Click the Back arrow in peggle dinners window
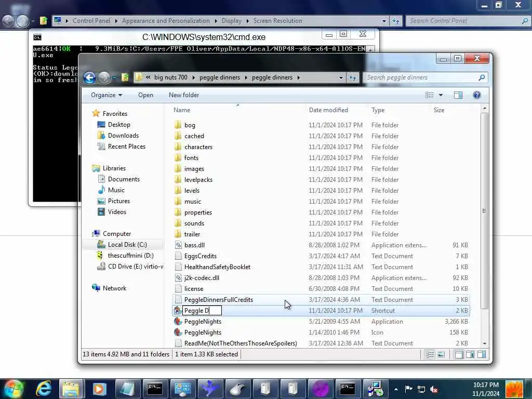The width and height of the screenshot is (532, 399). click(x=89, y=78)
